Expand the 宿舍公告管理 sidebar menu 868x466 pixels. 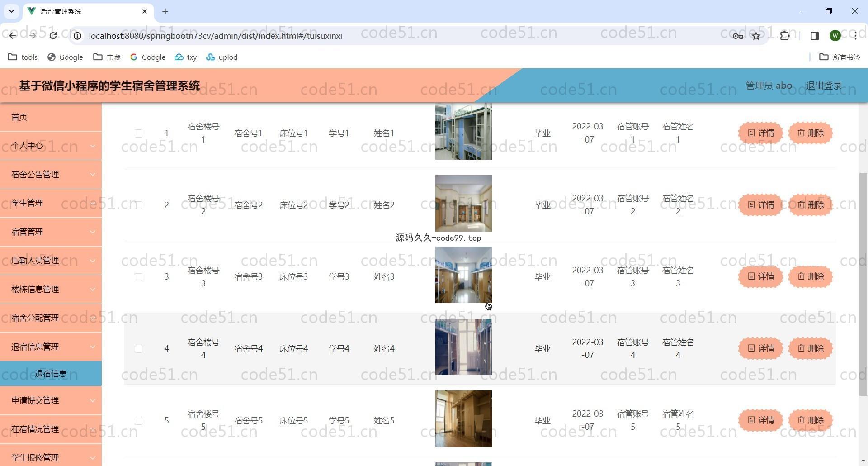[51, 175]
